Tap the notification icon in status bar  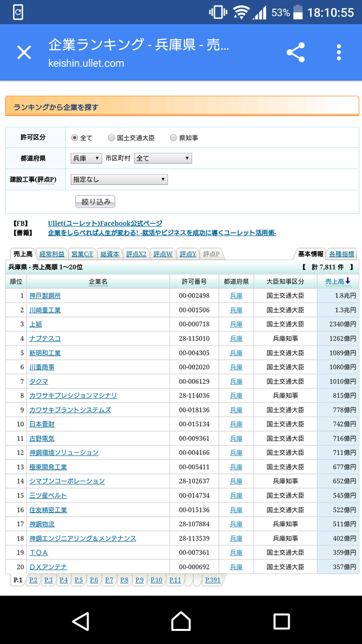coord(18,12)
